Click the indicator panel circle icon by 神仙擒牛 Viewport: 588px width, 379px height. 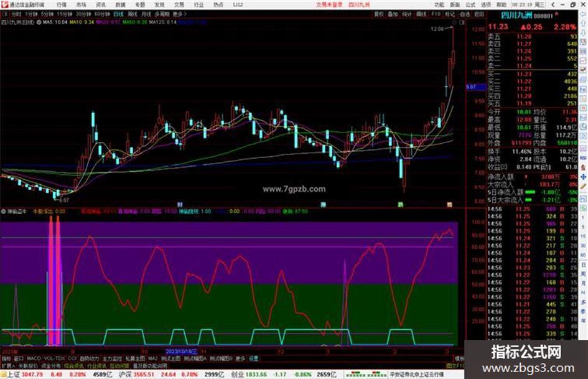click(x=3, y=211)
